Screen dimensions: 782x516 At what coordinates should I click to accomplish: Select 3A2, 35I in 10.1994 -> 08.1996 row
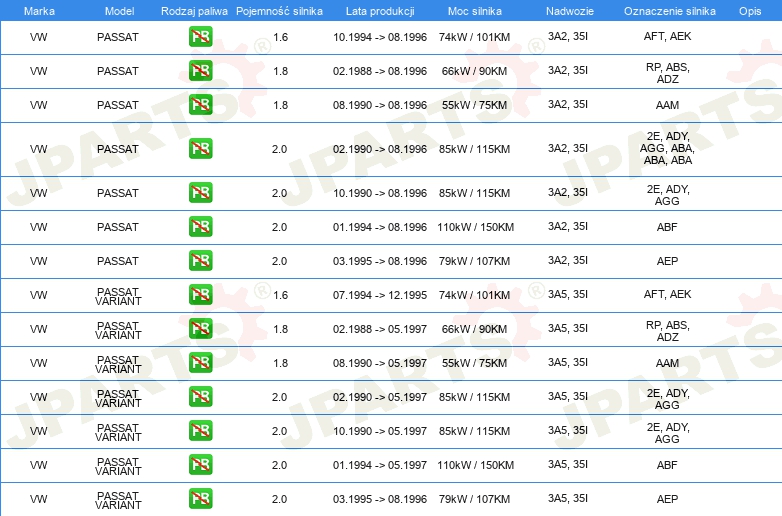point(568,36)
